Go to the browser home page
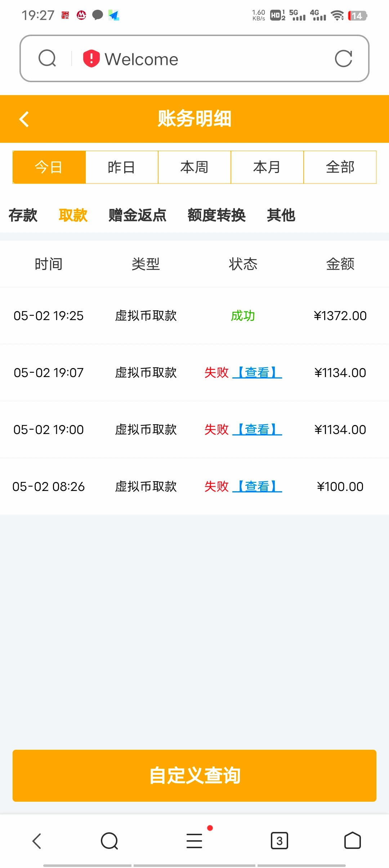The height and width of the screenshot is (868, 389). click(352, 841)
